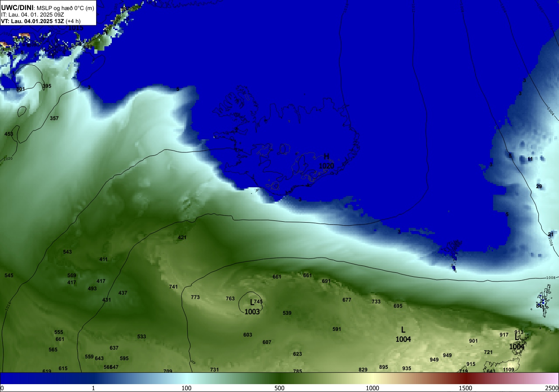
Task: Click the 29 height value
Action: [539, 186]
